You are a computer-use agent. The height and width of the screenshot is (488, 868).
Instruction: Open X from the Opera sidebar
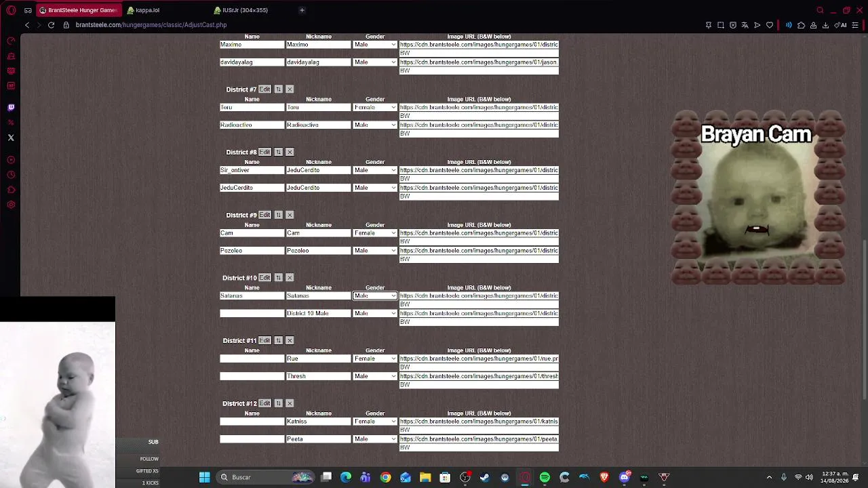pos(11,138)
